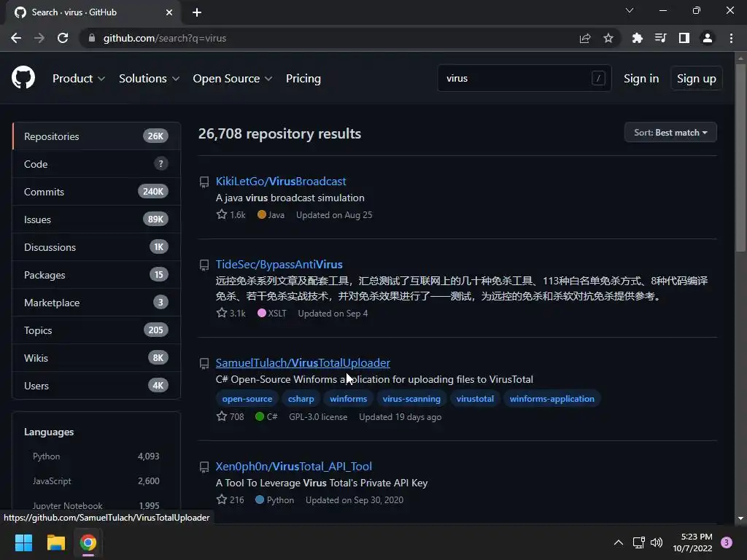Select the Issues filter
Viewport: 747px width, 560px height.
point(96,219)
